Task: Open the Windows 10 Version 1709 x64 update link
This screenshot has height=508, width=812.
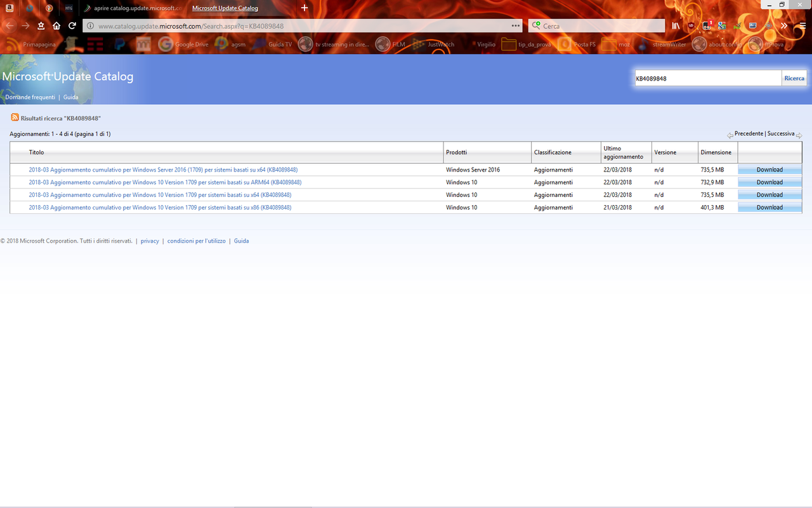Action: click(x=160, y=195)
